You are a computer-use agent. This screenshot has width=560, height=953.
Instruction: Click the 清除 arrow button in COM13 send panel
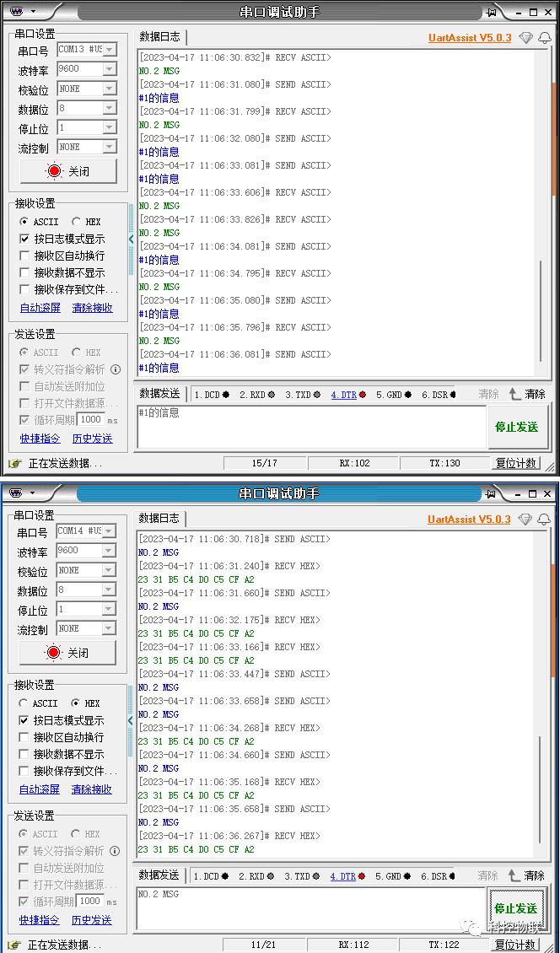tap(527, 394)
